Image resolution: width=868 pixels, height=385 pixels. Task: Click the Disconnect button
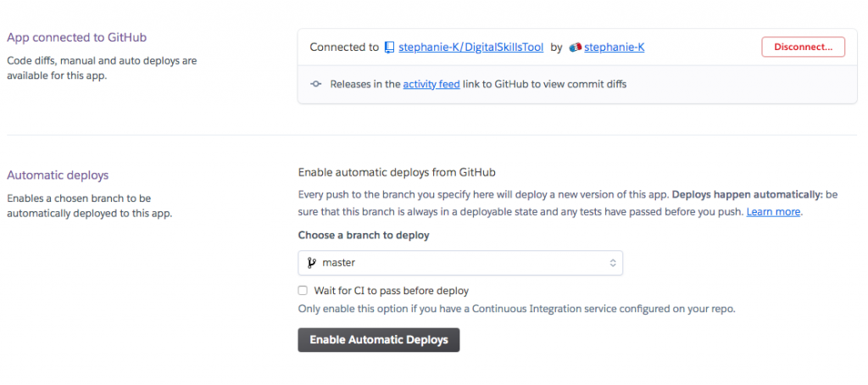coord(804,47)
